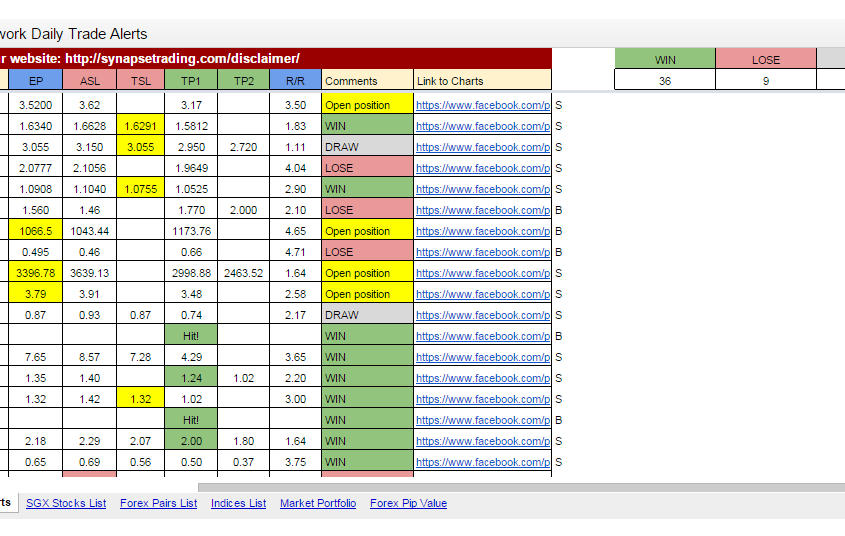The width and height of the screenshot is (845, 536).
Task: Open Facebook link in the 3.5200 EP row
Action: (x=482, y=105)
